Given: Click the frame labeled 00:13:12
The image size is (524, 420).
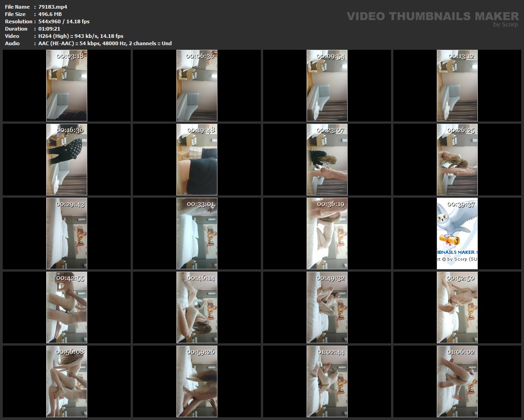Looking at the screenshot, I should tap(457, 86).
